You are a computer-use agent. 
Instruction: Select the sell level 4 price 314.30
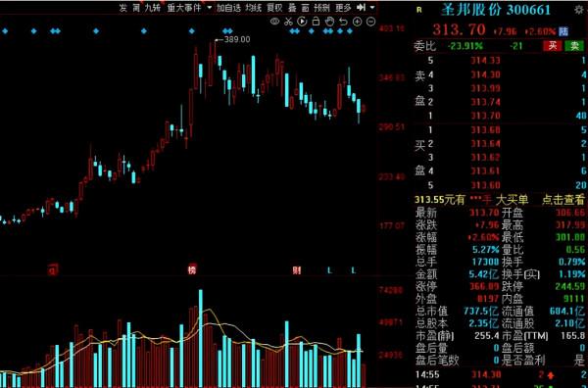pyautogui.click(x=486, y=74)
